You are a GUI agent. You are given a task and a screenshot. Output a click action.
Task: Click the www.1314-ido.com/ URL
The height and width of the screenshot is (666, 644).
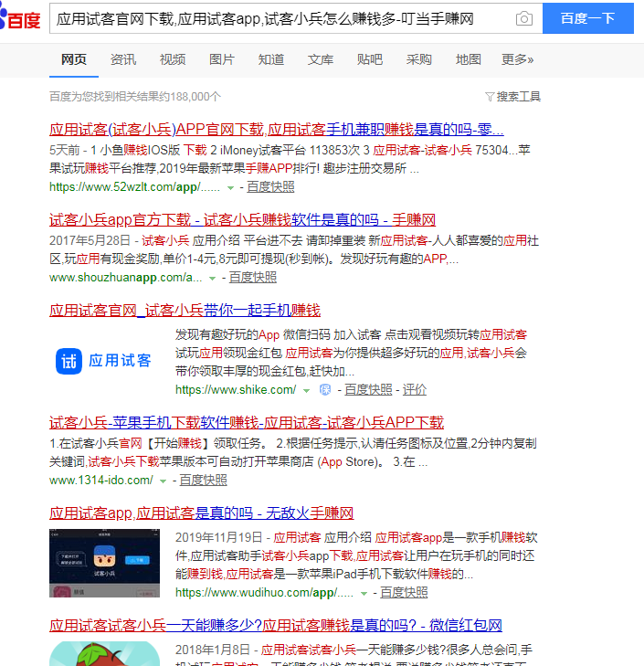click(x=101, y=480)
